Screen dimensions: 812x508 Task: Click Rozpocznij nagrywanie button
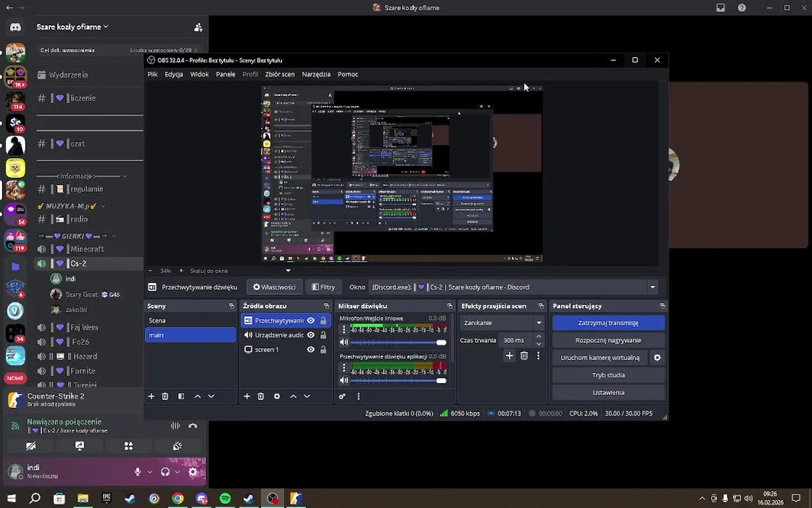click(608, 341)
